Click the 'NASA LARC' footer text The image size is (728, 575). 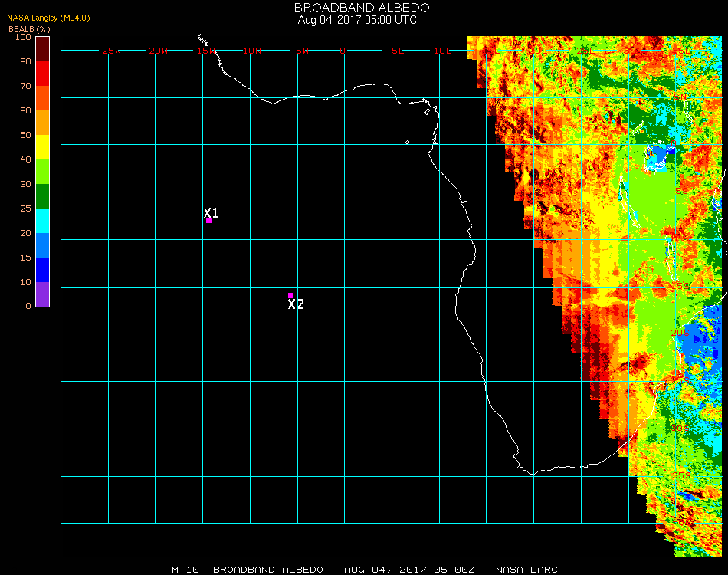526,570
